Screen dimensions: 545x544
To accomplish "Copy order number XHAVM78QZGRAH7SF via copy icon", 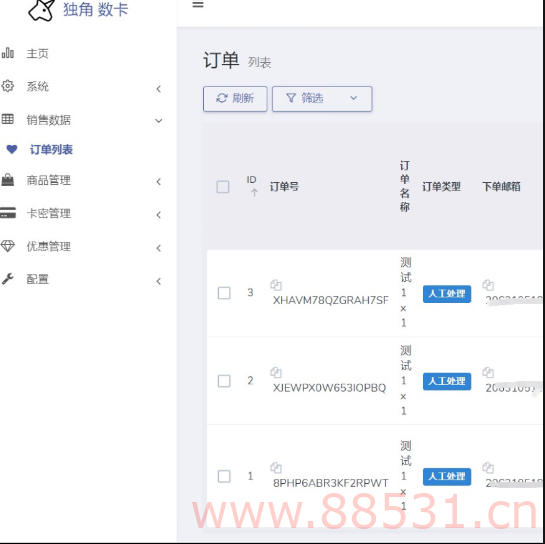I will pos(276,285).
